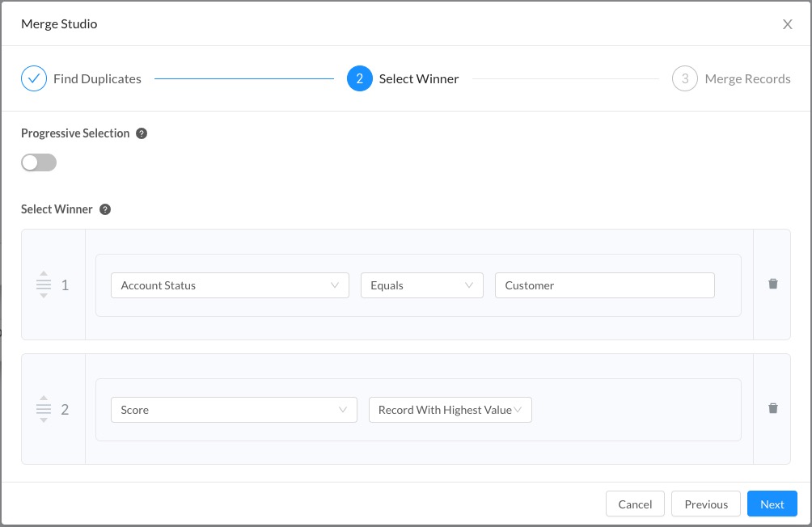The image size is (812, 527).
Task: Open the Select Winner help icon
Action: [105, 209]
